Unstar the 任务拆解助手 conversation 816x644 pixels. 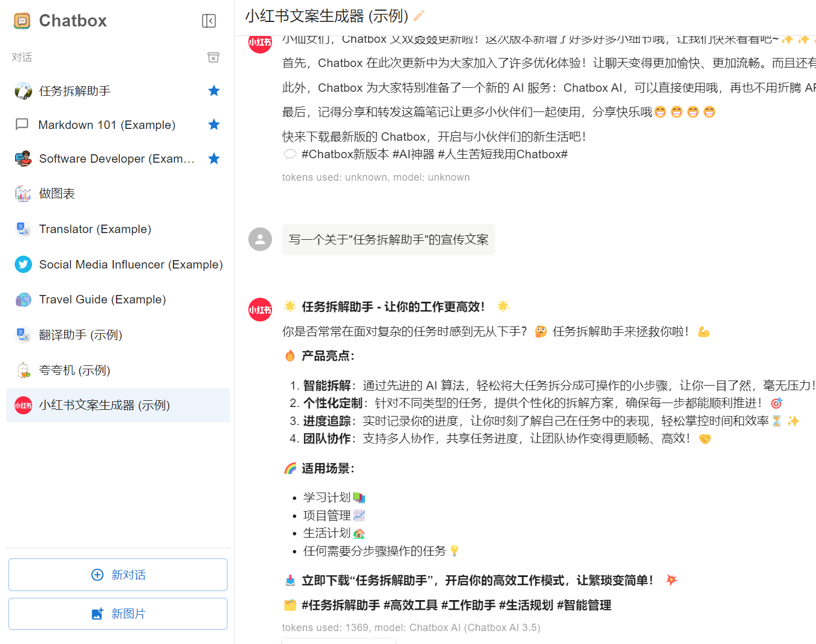coord(214,91)
